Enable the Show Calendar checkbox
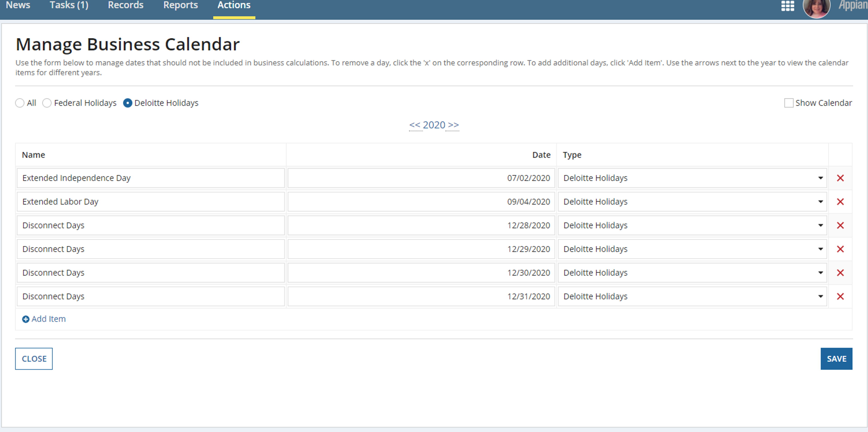This screenshot has width=868, height=432. (788, 103)
